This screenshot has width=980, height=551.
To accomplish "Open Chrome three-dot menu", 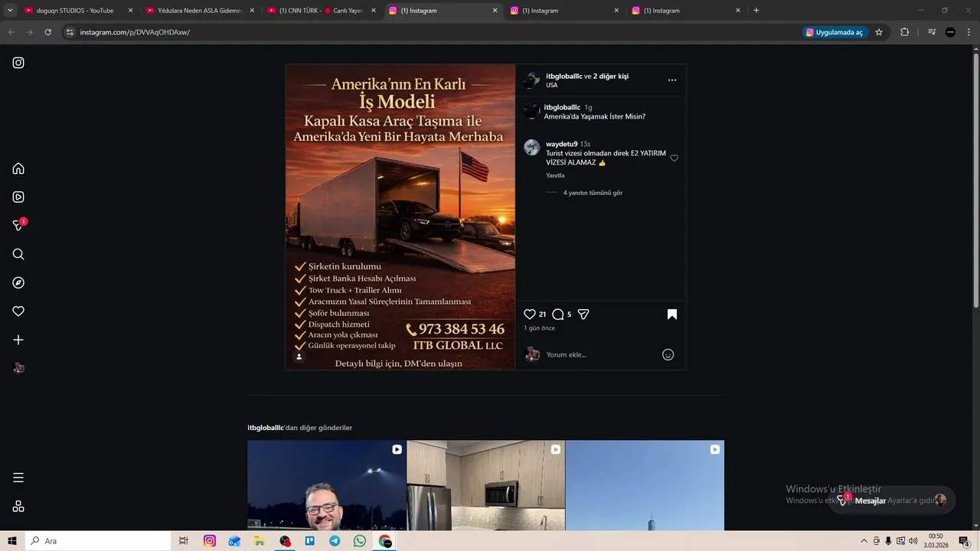I will [969, 32].
